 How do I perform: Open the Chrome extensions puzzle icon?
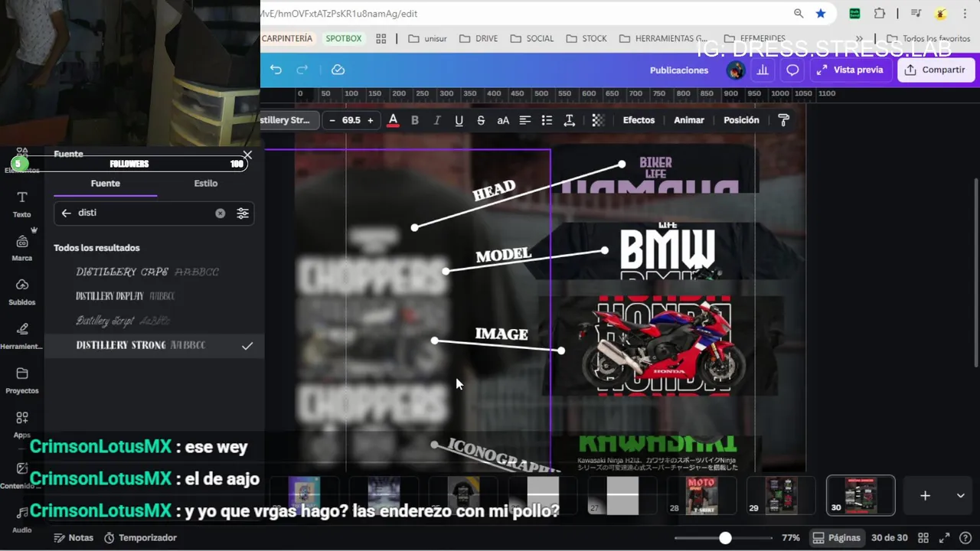[x=879, y=14]
